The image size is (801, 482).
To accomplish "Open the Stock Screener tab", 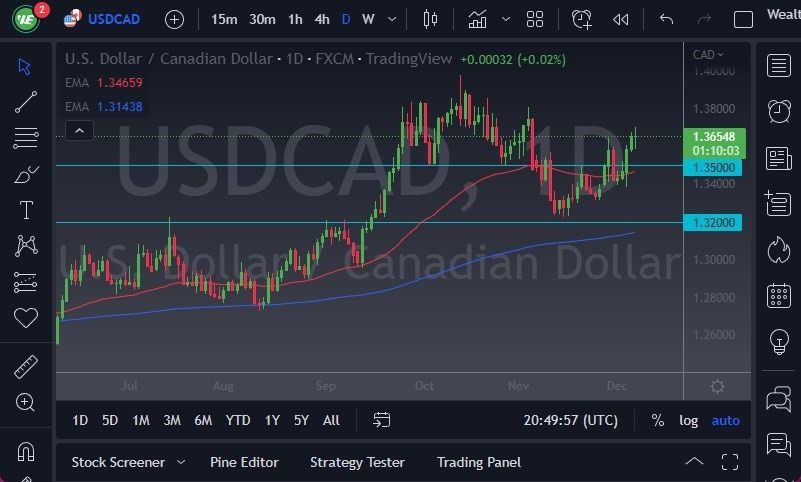I will click(x=118, y=462).
